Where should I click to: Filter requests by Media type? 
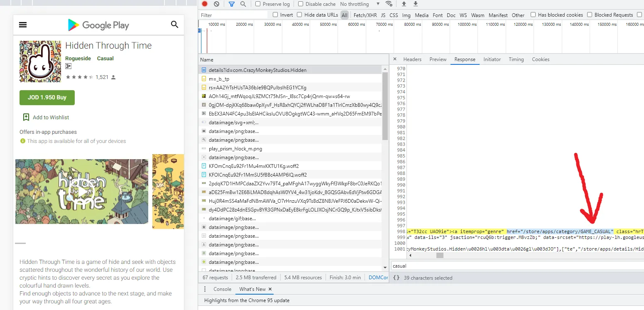pyautogui.click(x=421, y=15)
